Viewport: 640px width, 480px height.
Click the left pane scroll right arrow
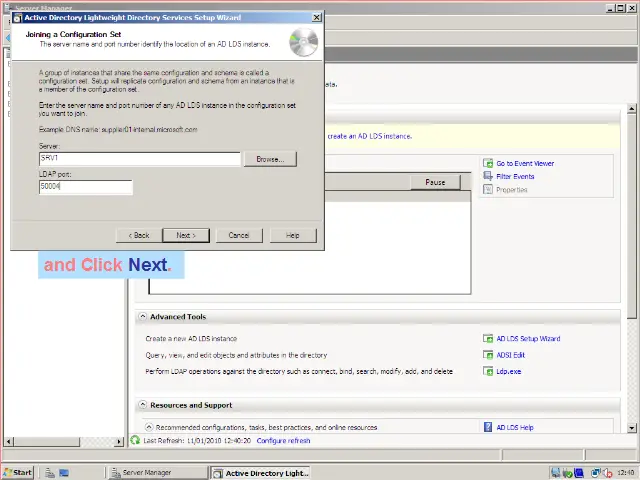[119, 441]
